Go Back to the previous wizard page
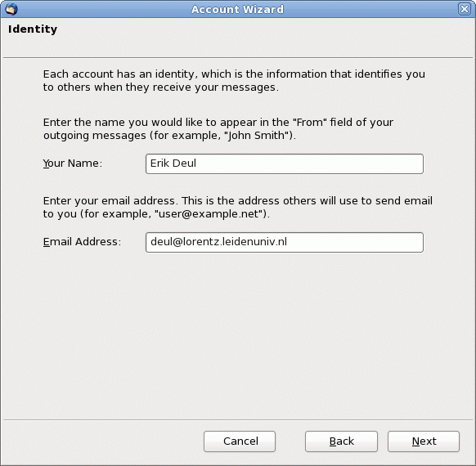This screenshot has width=476, height=466. 342,441
